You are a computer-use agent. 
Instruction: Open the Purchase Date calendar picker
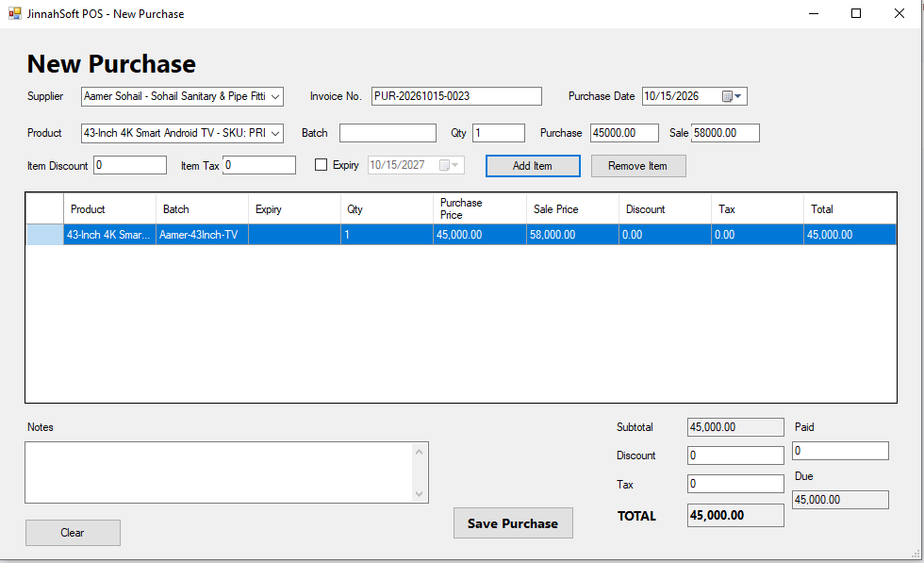[732, 96]
